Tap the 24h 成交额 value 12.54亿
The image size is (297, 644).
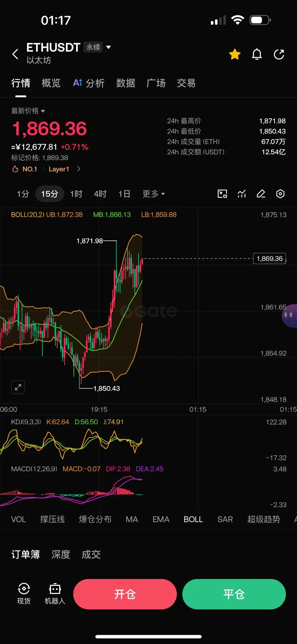[273, 152]
